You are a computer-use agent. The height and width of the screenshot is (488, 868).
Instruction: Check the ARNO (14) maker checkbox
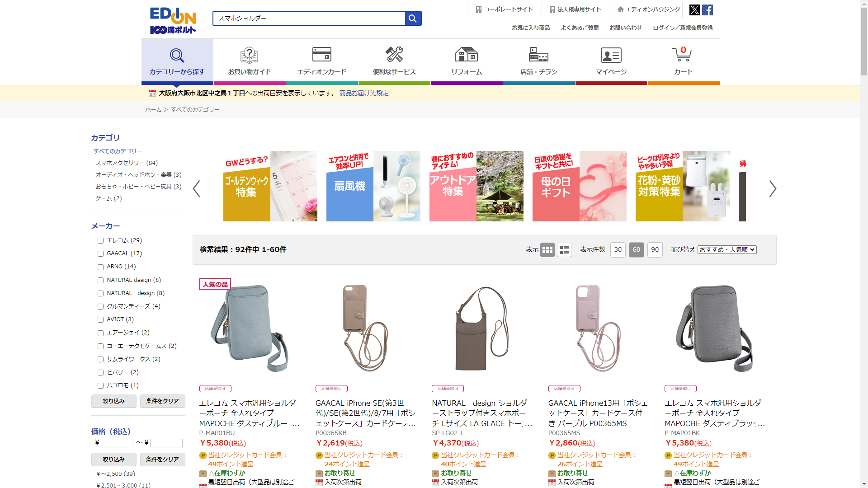coord(100,267)
